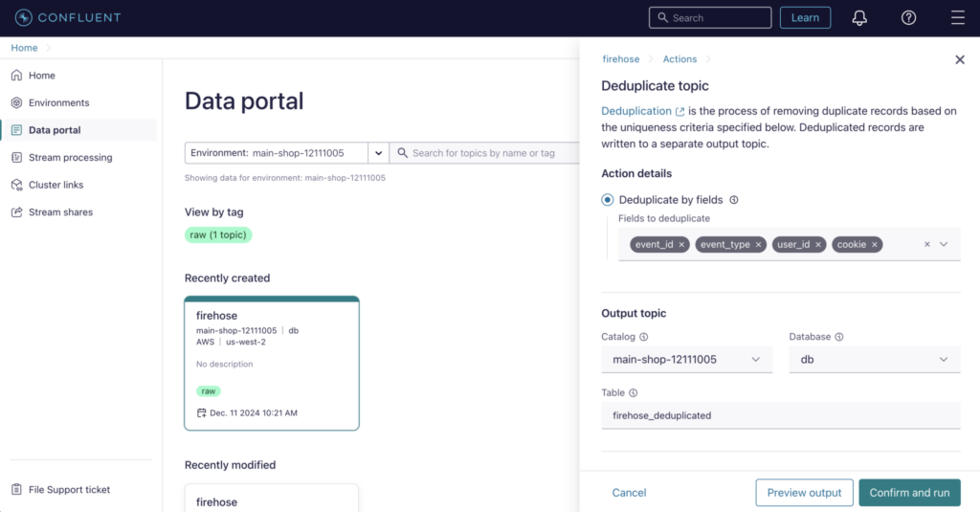Screen dimensions: 980x512
Task: Click the Catalog info icon
Action: [x=644, y=337]
